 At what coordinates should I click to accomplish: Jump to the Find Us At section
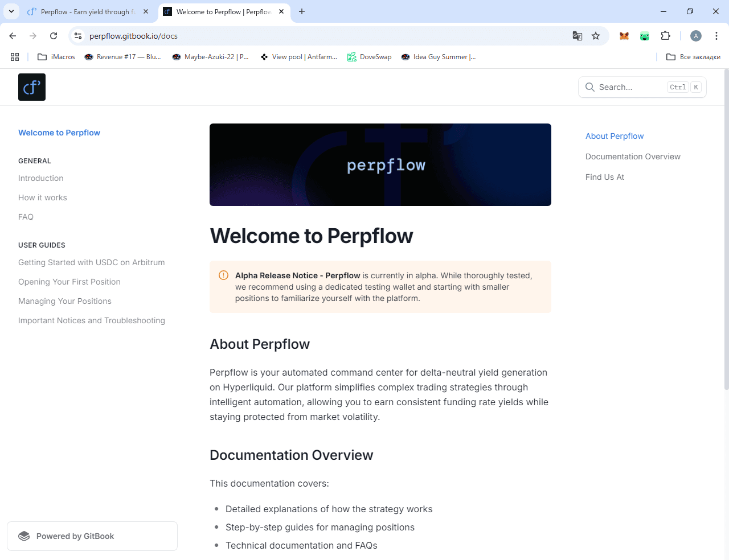tap(605, 177)
